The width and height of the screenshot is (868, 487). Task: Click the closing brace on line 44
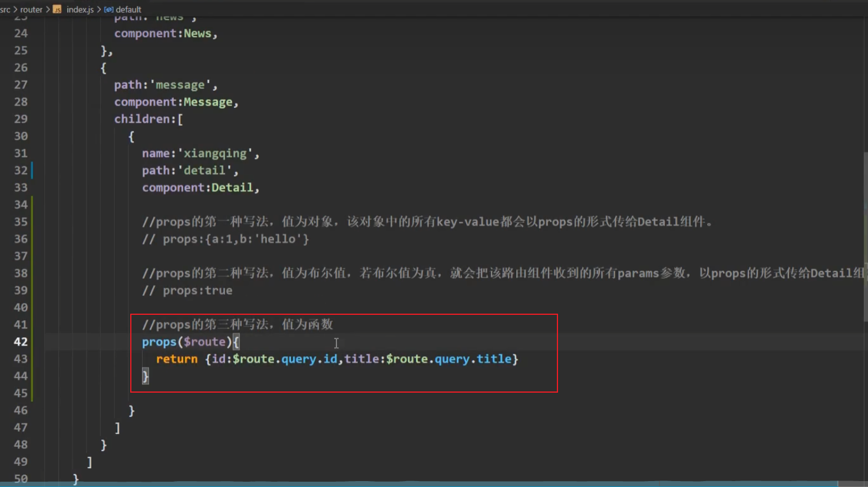click(x=146, y=376)
